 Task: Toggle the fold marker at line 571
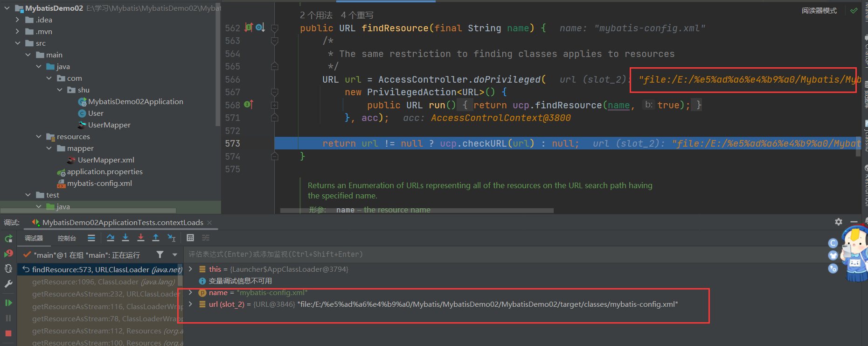(x=275, y=118)
